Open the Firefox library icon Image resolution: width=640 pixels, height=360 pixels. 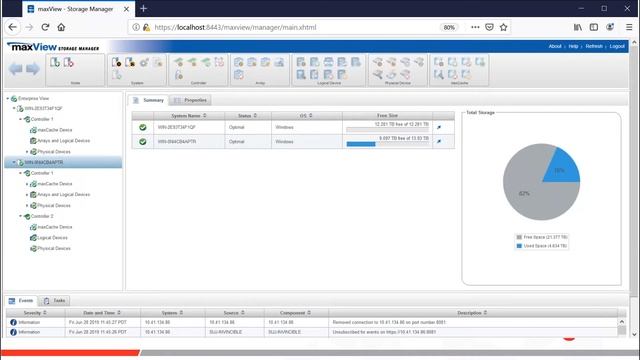click(x=578, y=27)
